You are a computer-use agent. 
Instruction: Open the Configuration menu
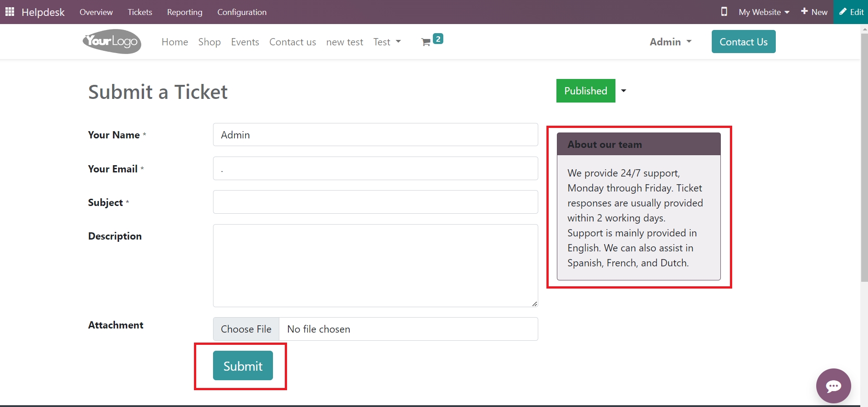point(242,12)
